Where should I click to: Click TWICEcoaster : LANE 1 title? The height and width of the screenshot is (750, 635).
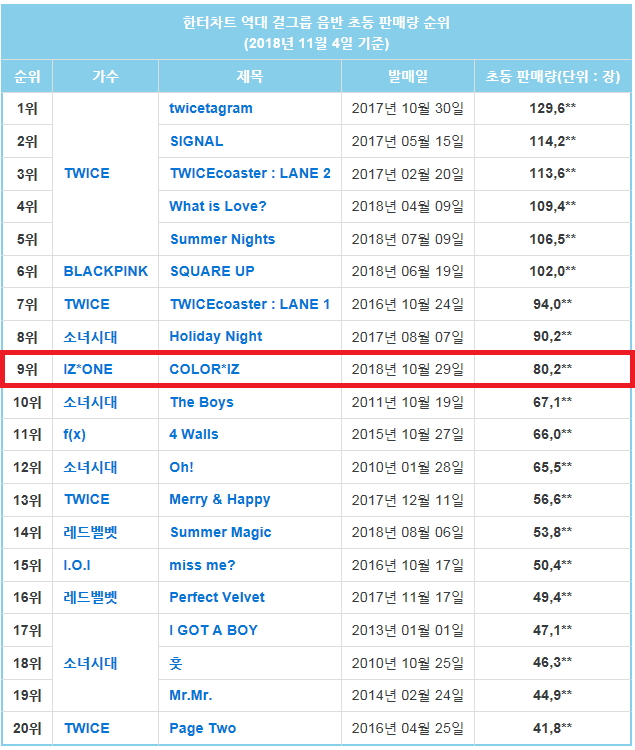250,304
